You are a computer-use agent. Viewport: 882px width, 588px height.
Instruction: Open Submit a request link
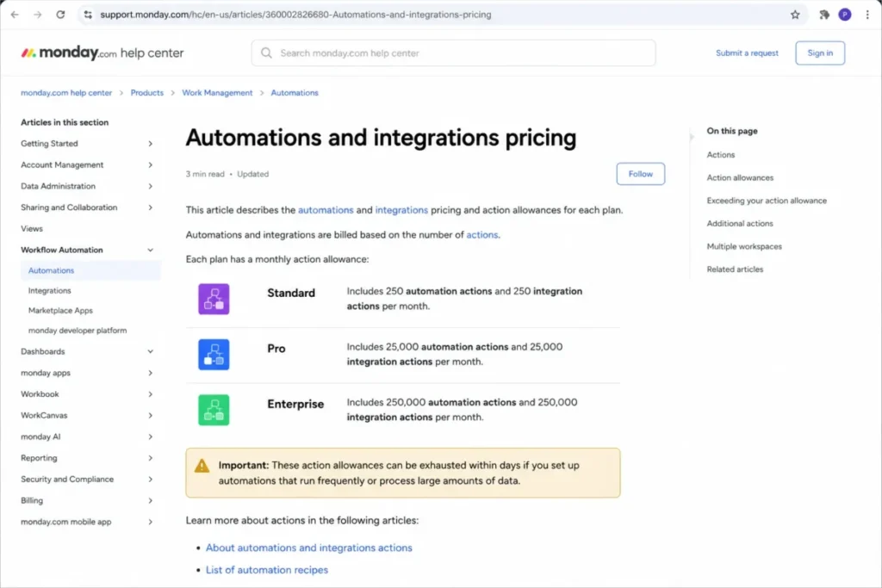pyautogui.click(x=747, y=53)
